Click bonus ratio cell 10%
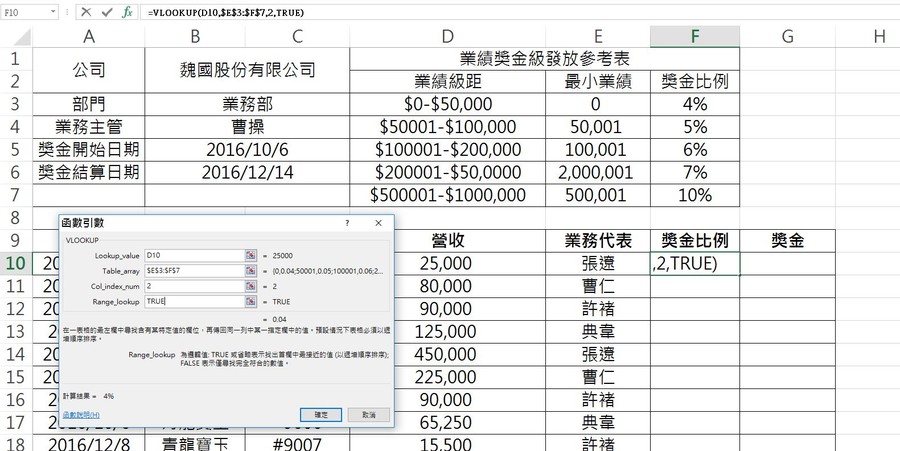Image resolution: width=900 pixels, height=451 pixels. tap(695, 195)
